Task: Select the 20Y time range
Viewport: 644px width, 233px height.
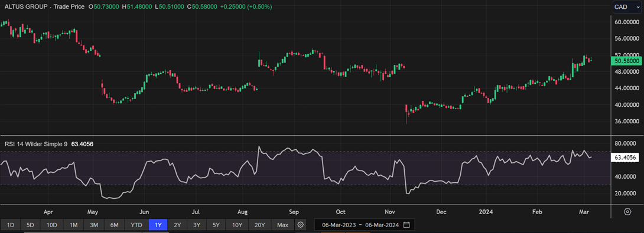Action: click(259, 225)
